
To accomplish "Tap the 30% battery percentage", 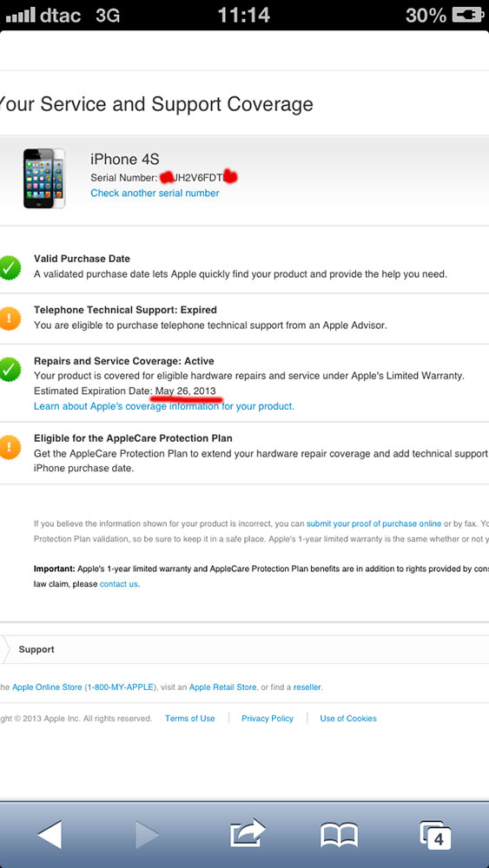I will (x=426, y=15).
